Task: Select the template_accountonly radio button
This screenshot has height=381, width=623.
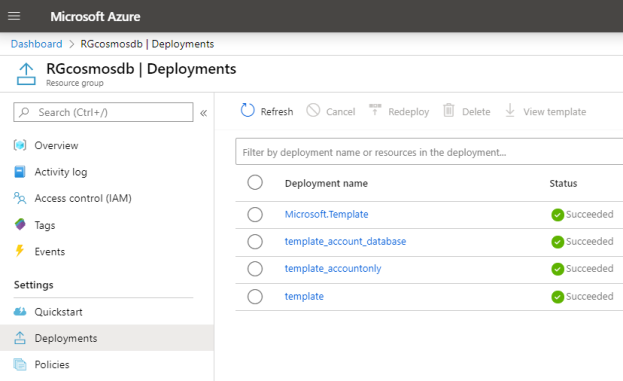Action: coord(255,269)
